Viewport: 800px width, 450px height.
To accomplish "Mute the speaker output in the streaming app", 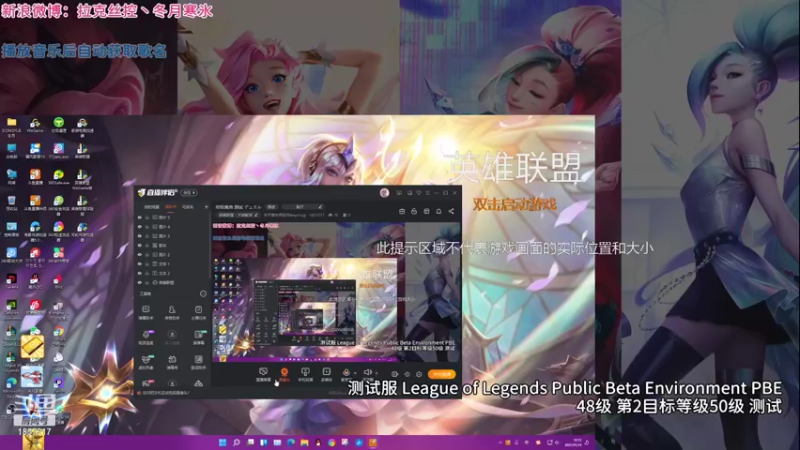I will [x=367, y=372].
